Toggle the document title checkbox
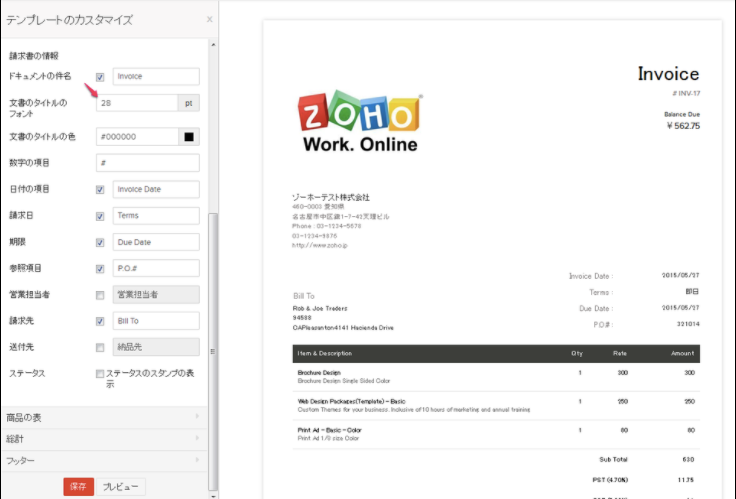This screenshot has width=736, height=499. point(100,77)
